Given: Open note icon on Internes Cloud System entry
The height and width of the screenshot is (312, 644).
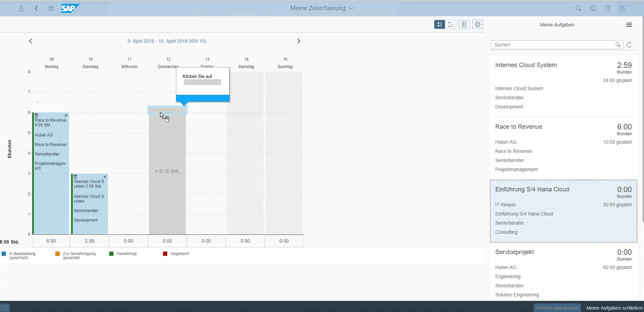Looking at the screenshot, I should (75, 177).
